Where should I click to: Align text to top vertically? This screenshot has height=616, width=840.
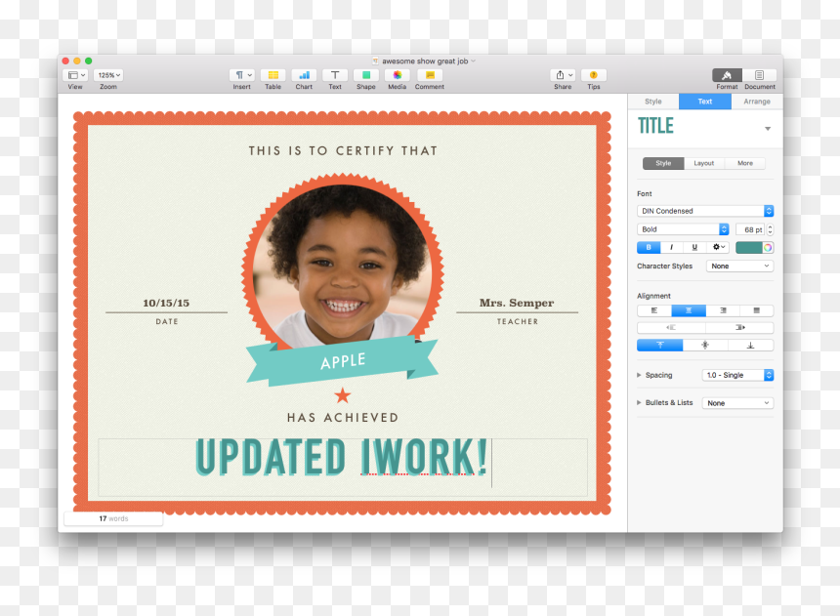(x=660, y=345)
